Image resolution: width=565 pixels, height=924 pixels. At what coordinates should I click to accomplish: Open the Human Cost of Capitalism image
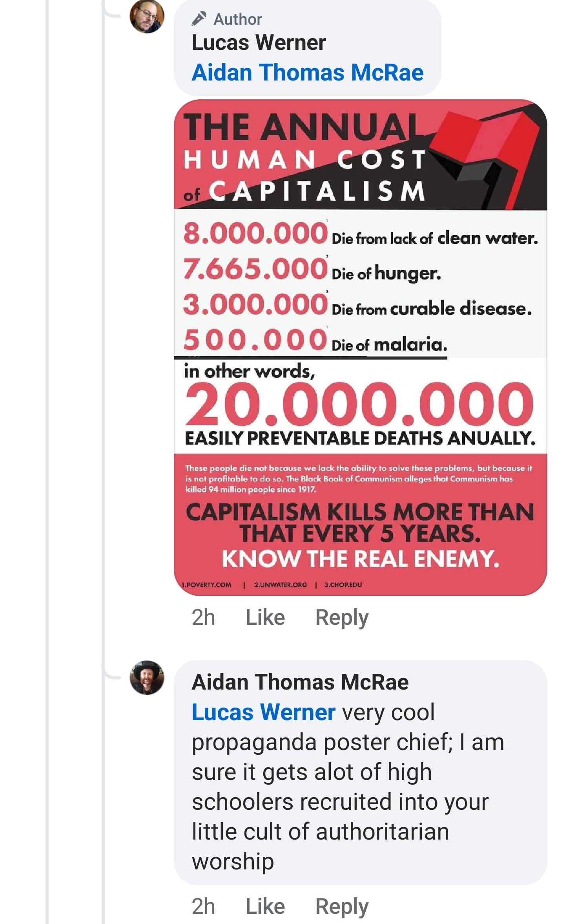coord(360,347)
